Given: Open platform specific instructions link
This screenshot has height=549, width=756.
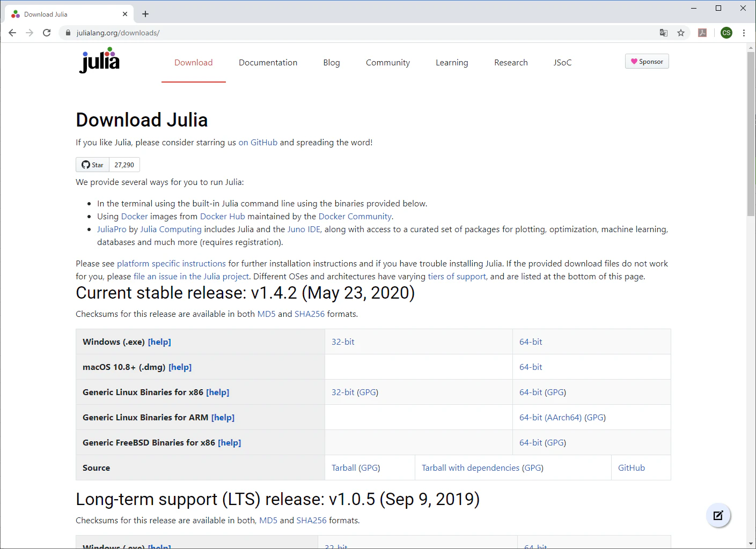Looking at the screenshot, I should tap(171, 264).
